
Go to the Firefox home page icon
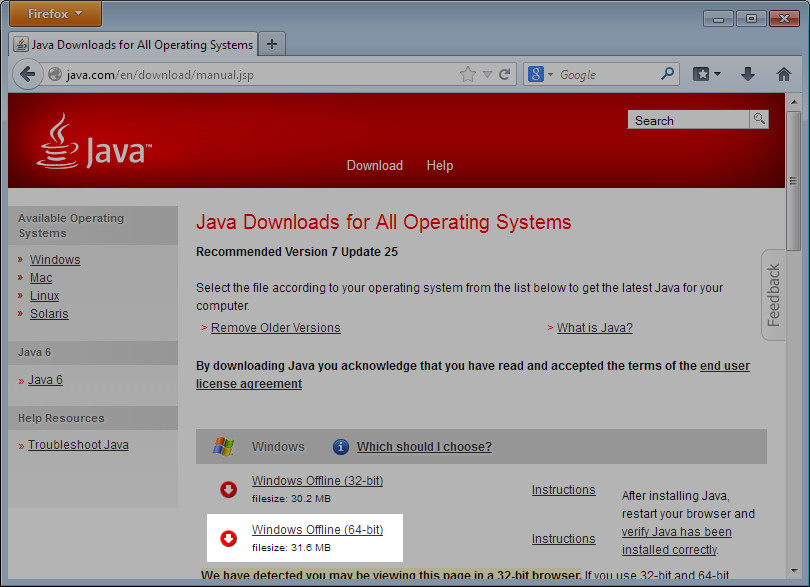(784, 74)
